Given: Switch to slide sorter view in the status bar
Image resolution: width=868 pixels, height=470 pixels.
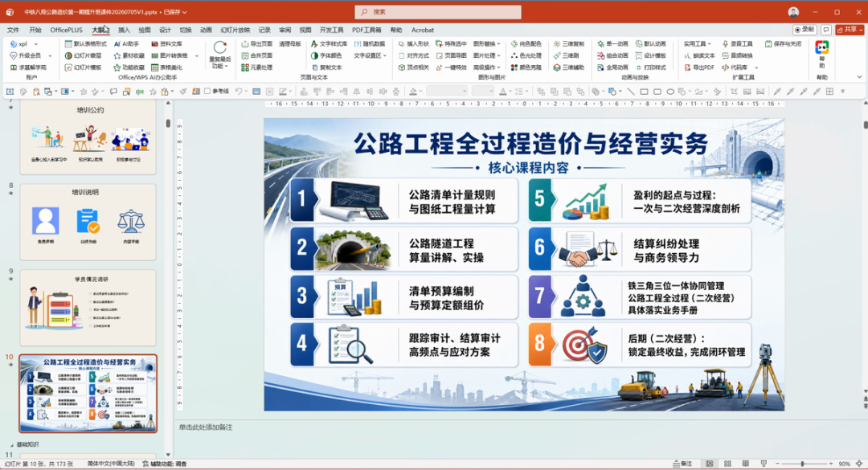Looking at the screenshot, I should [x=727, y=464].
